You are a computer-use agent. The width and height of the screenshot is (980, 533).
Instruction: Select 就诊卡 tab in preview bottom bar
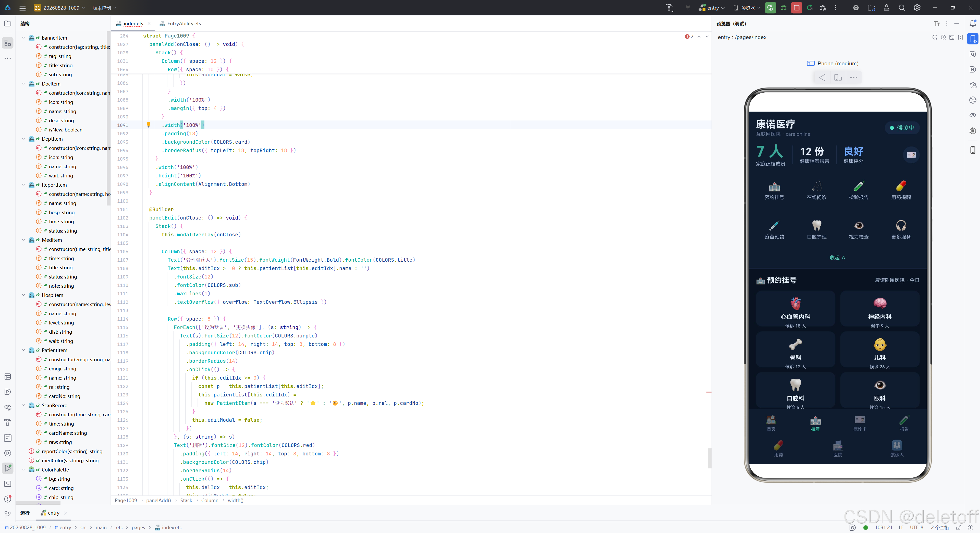point(860,423)
